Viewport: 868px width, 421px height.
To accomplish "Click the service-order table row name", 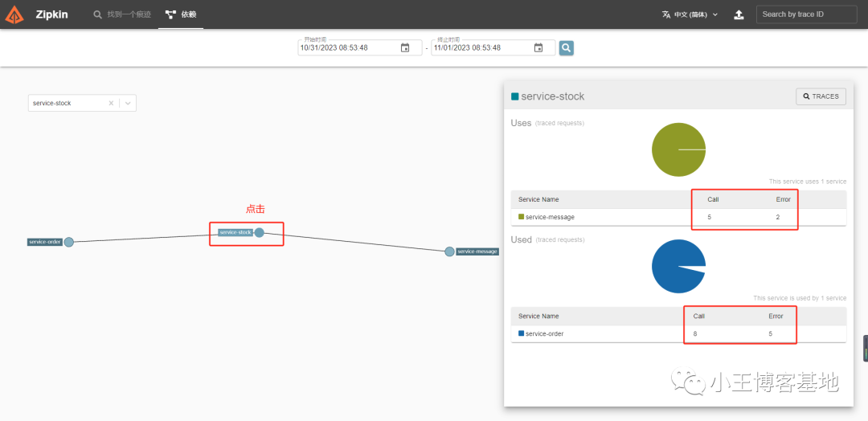I will coord(545,333).
